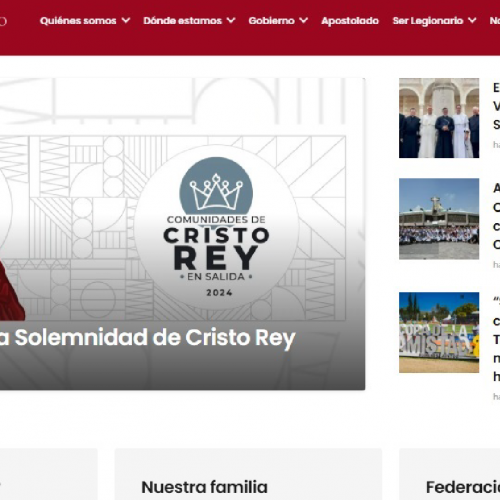Open the Ser Legionario menu label

[x=428, y=21]
